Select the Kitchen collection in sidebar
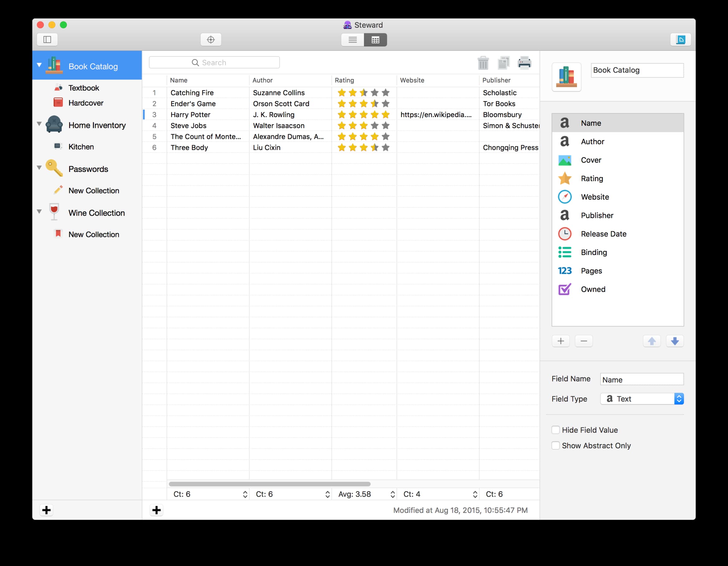The width and height of the screenshot is (728, 566). coord(81,147)
